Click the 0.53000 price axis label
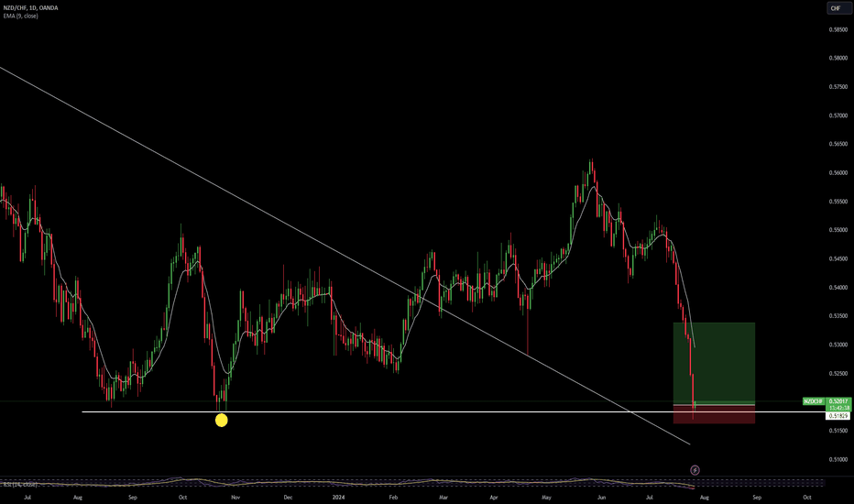 click(838, 345)
